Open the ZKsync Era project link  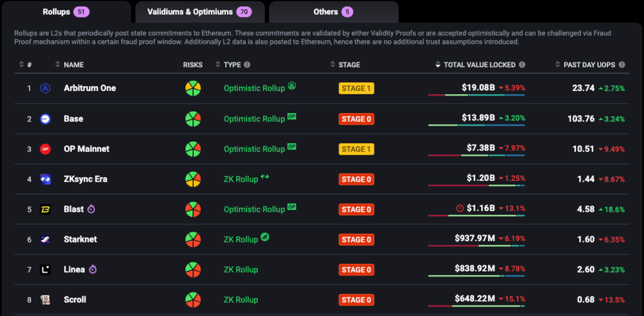[86, 179]
